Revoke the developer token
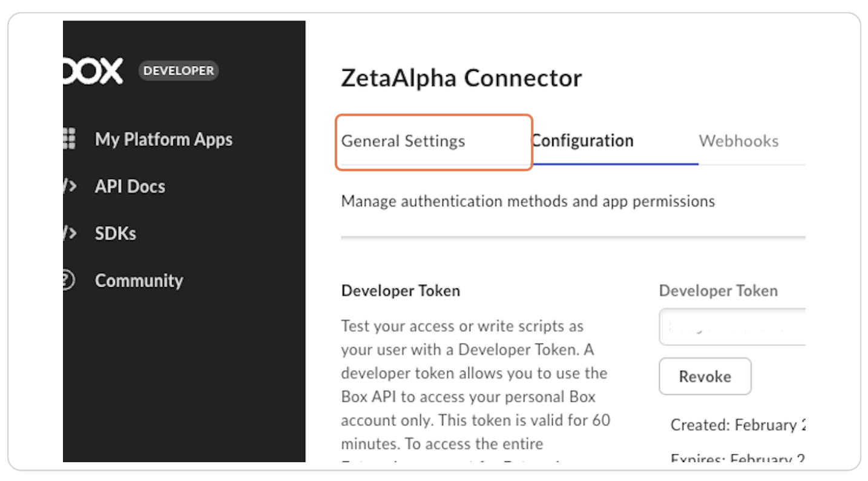The height and width of the screenshot is (481, 868). coord(705,376)
